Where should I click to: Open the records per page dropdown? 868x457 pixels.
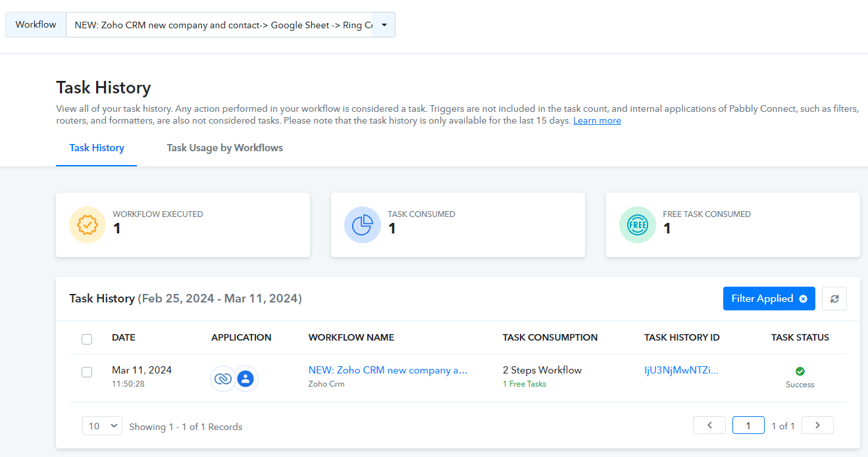(103, 426)
